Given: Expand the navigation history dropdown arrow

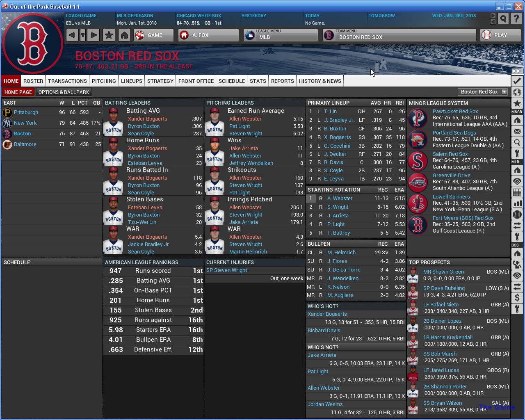Looking at the screenshot, I should tap(83, 35).
